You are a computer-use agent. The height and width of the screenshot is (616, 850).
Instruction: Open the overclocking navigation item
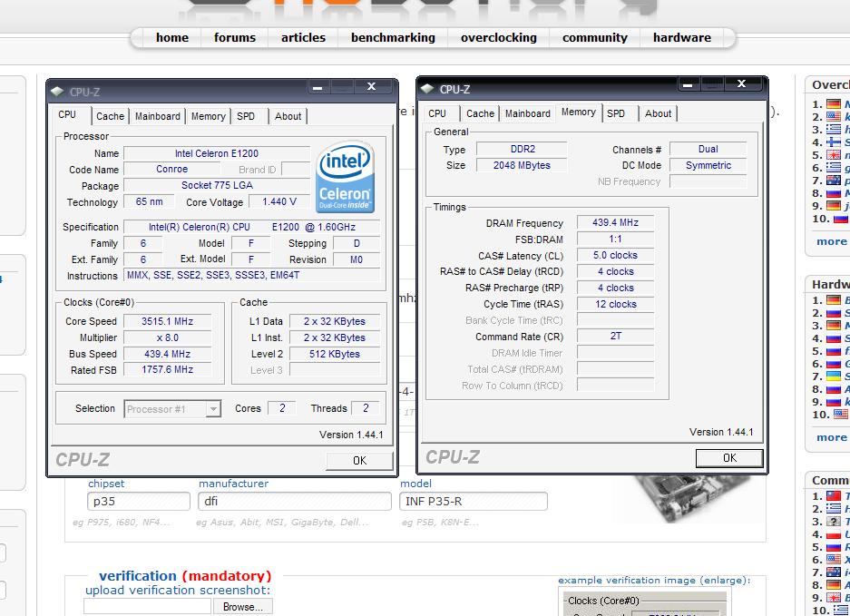point(498,37)
